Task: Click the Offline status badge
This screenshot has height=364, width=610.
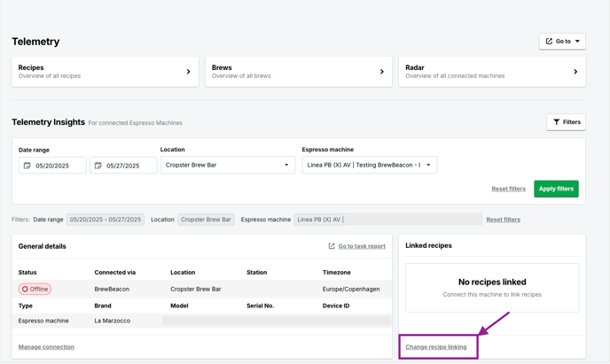Action: tap(35, 289)
